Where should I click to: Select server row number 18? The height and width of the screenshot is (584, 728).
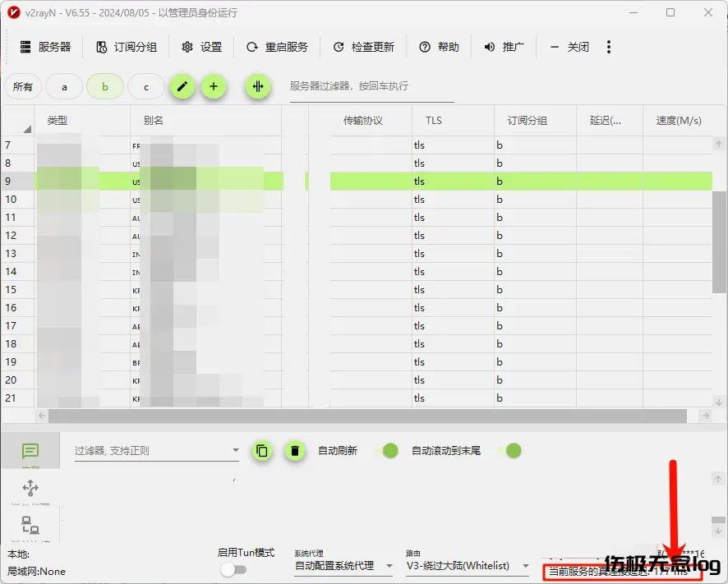[x=357, y=344]
